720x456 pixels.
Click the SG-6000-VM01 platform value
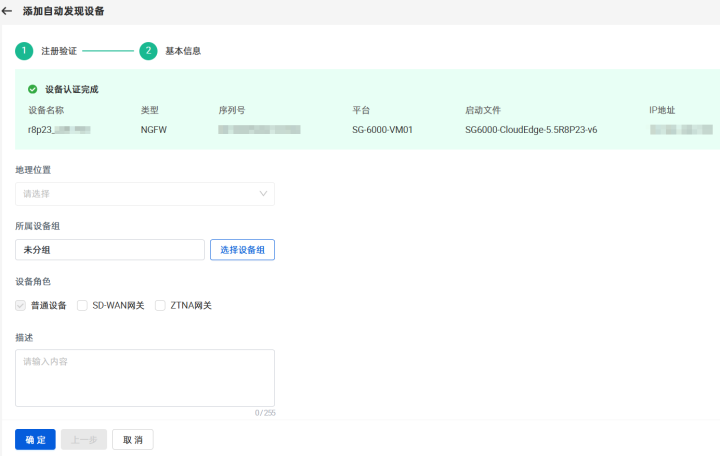382,130
